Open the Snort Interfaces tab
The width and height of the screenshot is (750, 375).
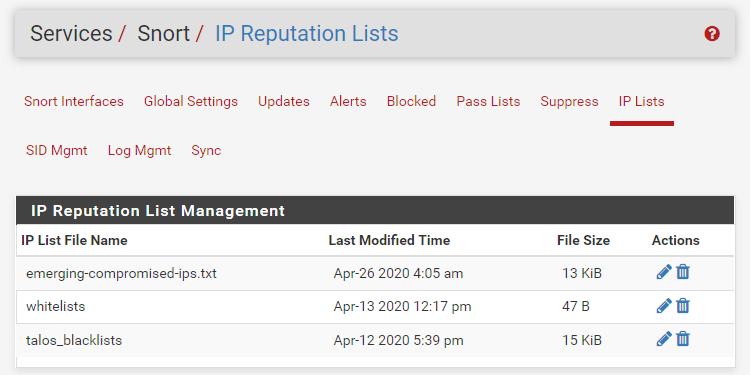74,101
